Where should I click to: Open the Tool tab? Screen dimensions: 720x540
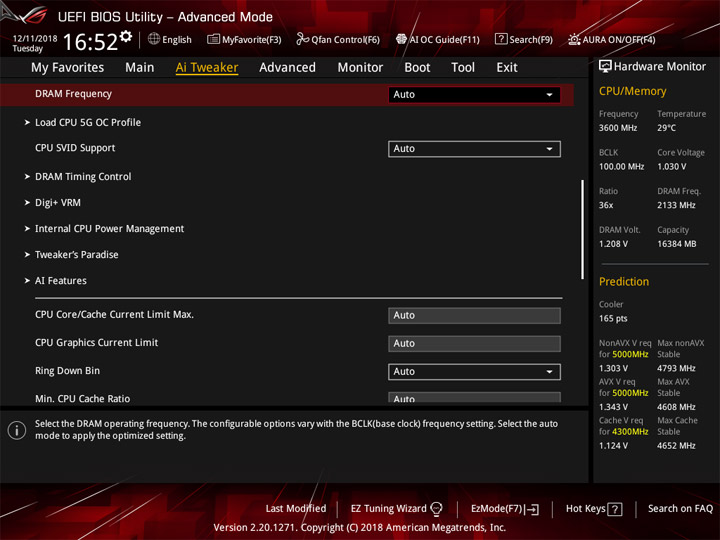coord(463,68)
